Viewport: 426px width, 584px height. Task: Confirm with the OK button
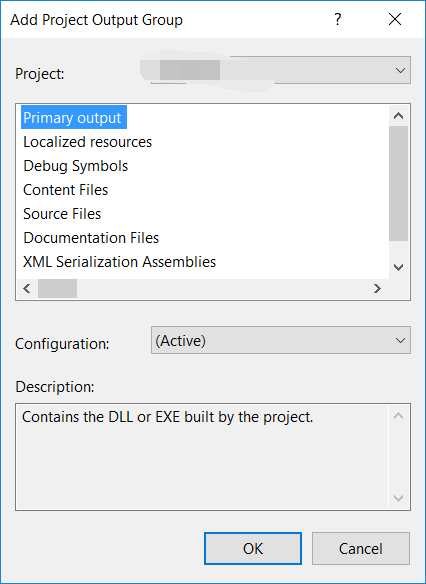[253, 549]
